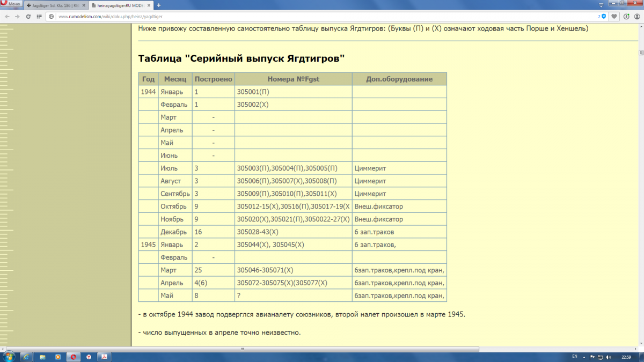Viewport: 644px width, 362px height.
Task: Open the Windows Start button
Action: [x=9, y=357]
